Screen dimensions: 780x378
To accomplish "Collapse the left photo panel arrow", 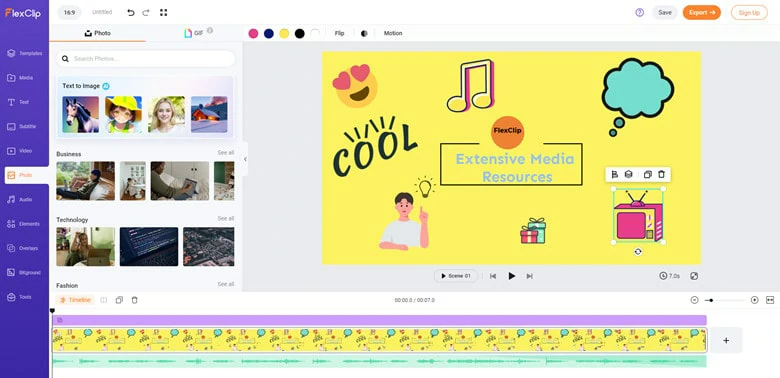I will (245, 159).
